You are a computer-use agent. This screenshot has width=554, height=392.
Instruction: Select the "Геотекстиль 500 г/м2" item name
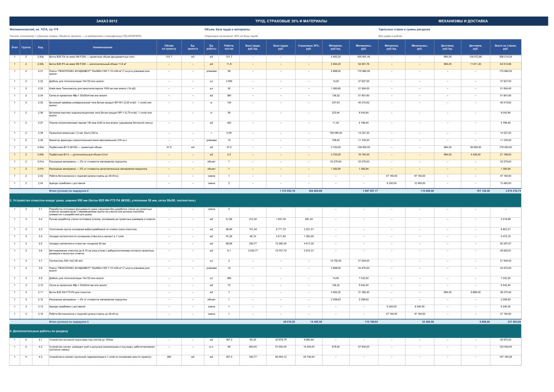[66, 261]
